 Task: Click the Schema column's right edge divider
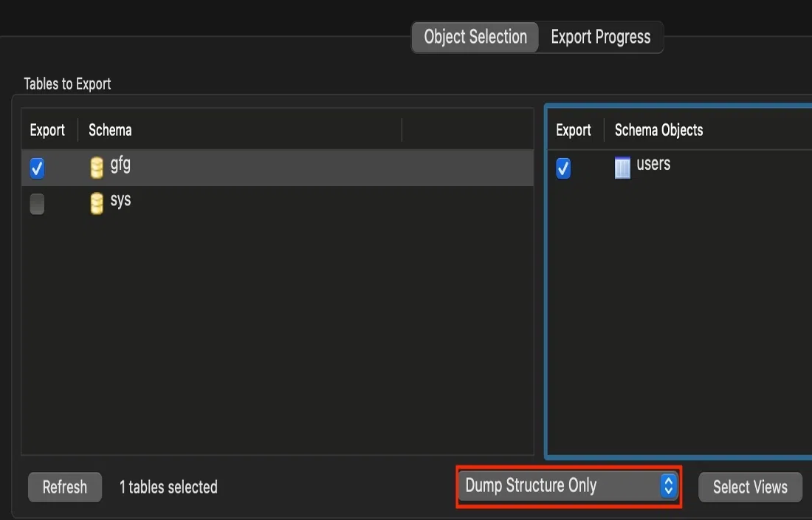(x=402, y=130)
